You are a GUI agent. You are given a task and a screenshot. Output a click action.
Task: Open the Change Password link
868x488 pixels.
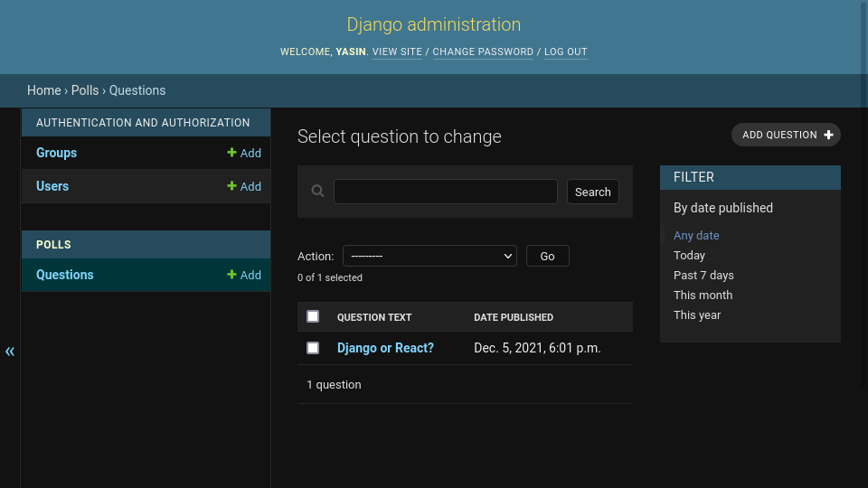[x=483, y=52]
